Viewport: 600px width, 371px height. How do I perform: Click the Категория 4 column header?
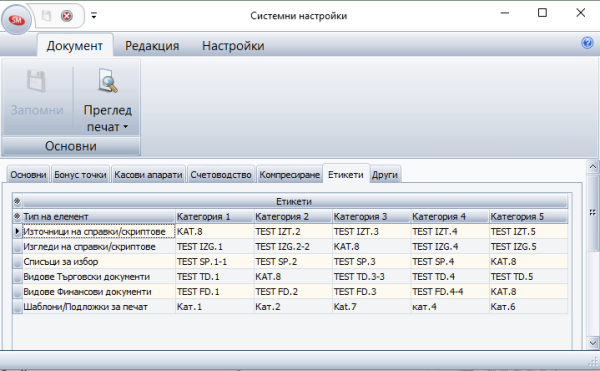click(450, 216)
